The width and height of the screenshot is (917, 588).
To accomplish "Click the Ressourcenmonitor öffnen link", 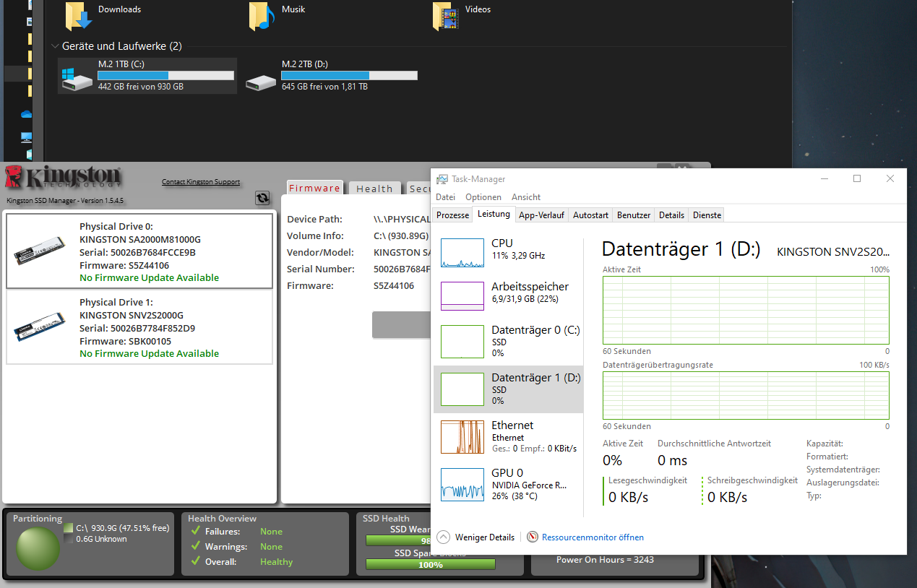I will (x=593, y=537).
